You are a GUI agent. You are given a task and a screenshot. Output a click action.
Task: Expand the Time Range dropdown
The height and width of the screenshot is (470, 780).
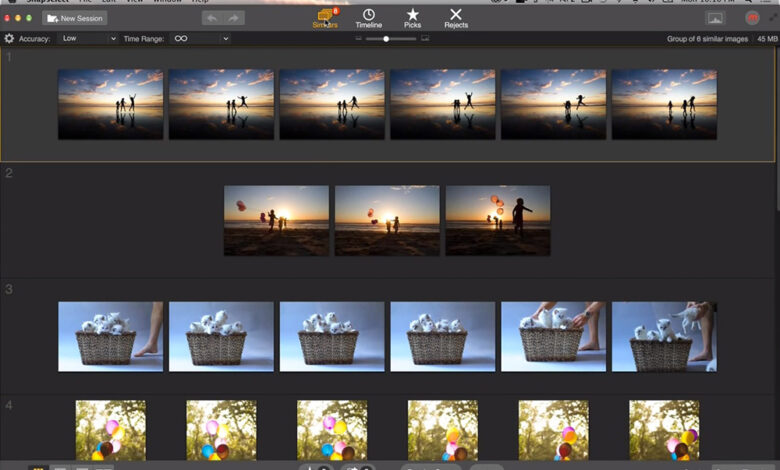[x=199, y=39]
